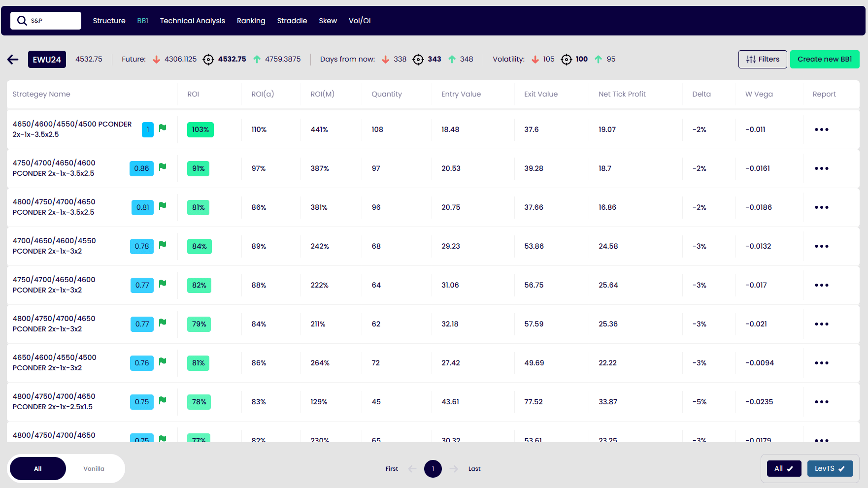Click the red down arrow for Volatility
This screenshot has height=488, width=868.
tap(535, 60)
